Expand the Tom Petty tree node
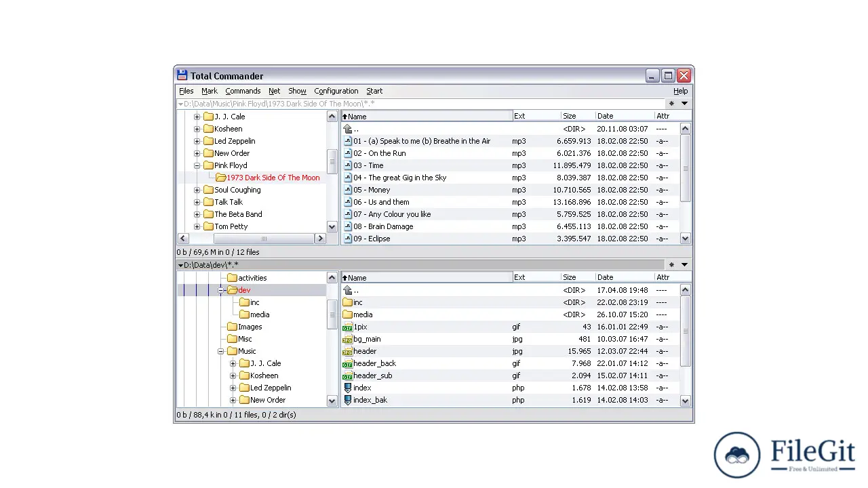Viewport: 868px width, 488px height. pos(197,226)
